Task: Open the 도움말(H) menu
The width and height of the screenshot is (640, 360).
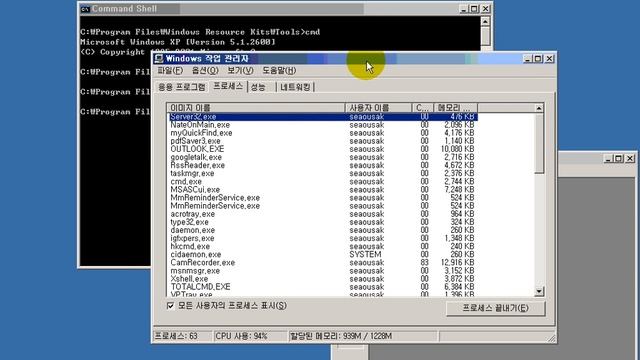Action: point(279,71)
